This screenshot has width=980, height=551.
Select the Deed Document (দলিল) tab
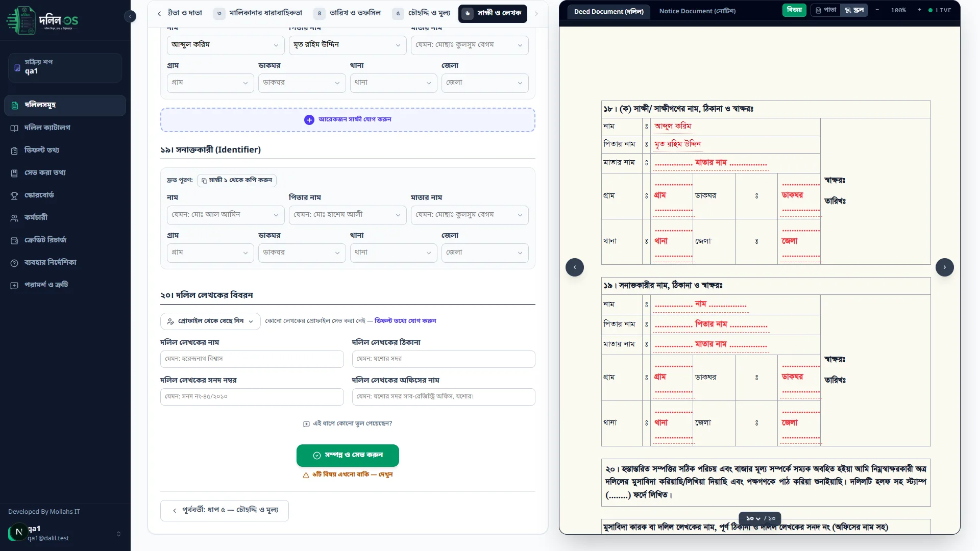[x=608, y=11]
